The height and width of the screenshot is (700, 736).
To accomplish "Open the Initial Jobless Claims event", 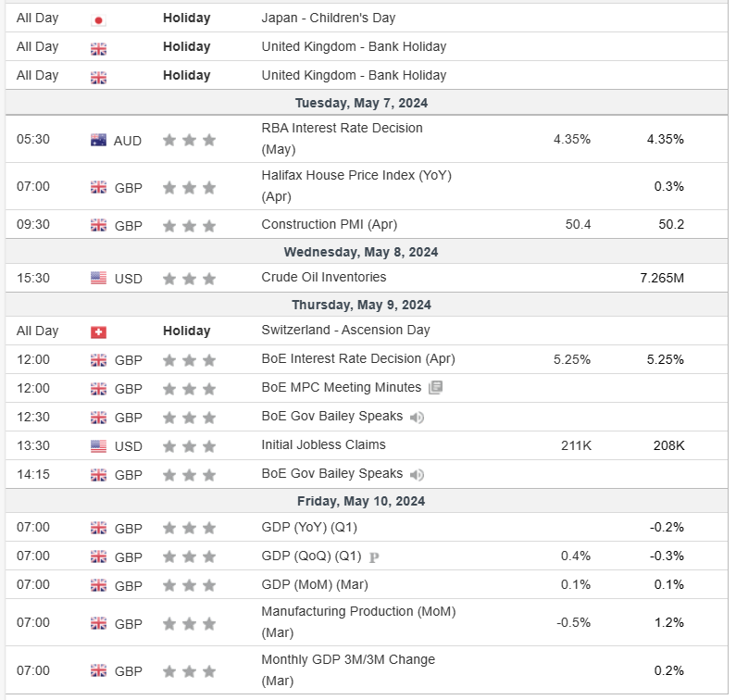I will (x=323, y=444).
